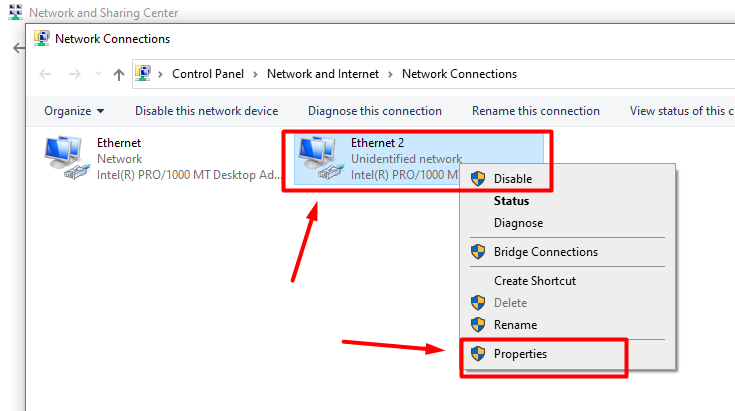
Task: Click the address bar network icon
Action: pos(143,74)
